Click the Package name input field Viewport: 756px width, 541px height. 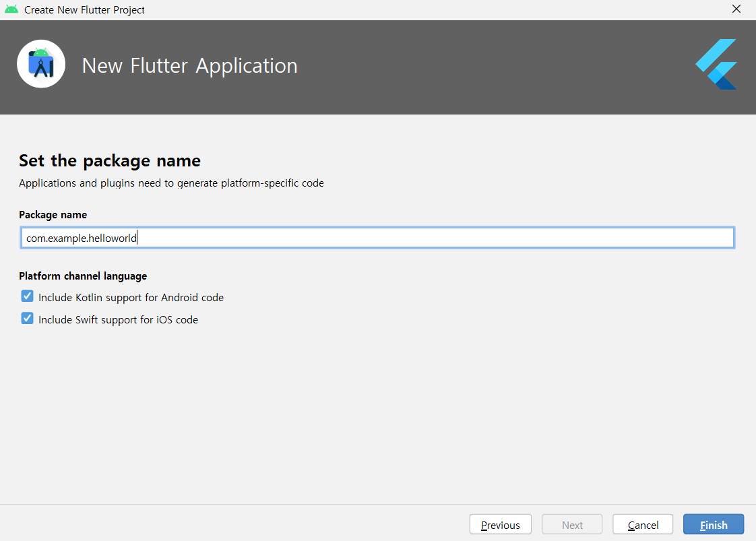[377, 238]
